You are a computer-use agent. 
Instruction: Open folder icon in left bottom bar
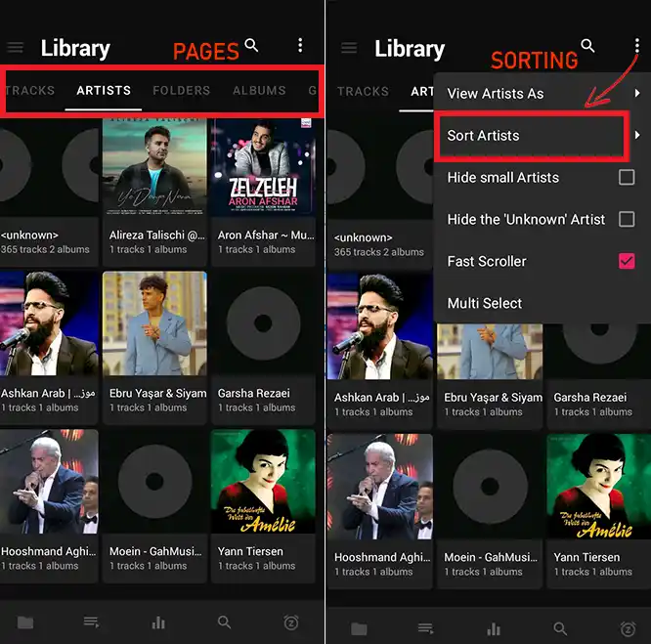pyautogui.click(x=25, y=623)
